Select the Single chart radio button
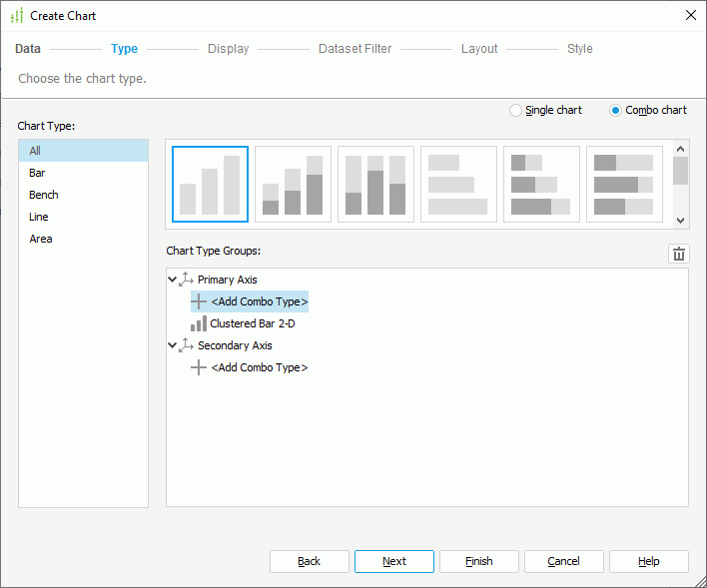The width and height of the screenshot is (707, 588). click(515, 111)
